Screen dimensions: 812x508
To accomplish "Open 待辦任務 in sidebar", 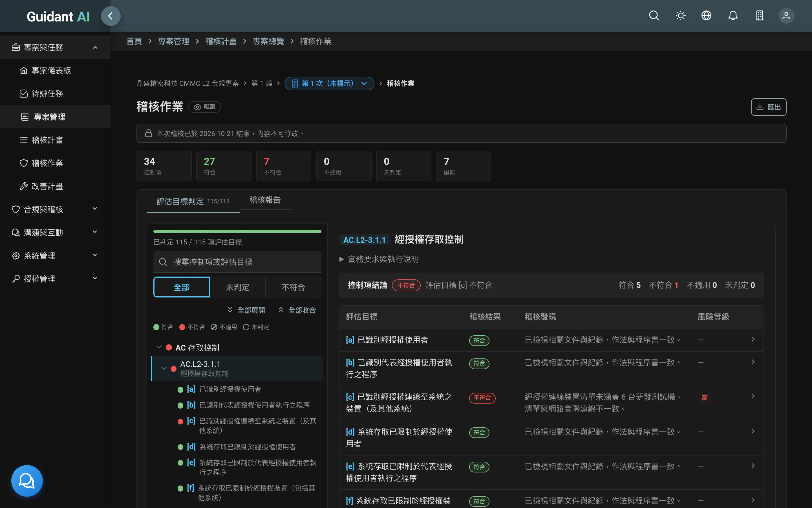I will [55, 94].
